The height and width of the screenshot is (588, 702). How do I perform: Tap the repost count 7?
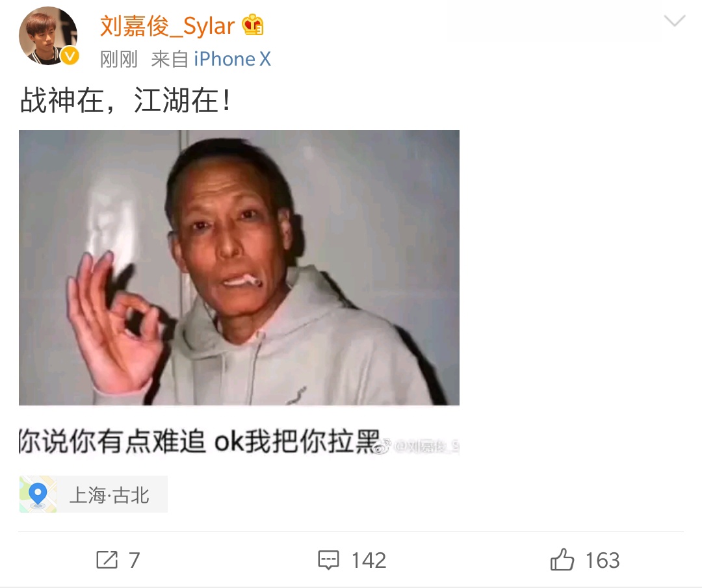coord(135,560)
